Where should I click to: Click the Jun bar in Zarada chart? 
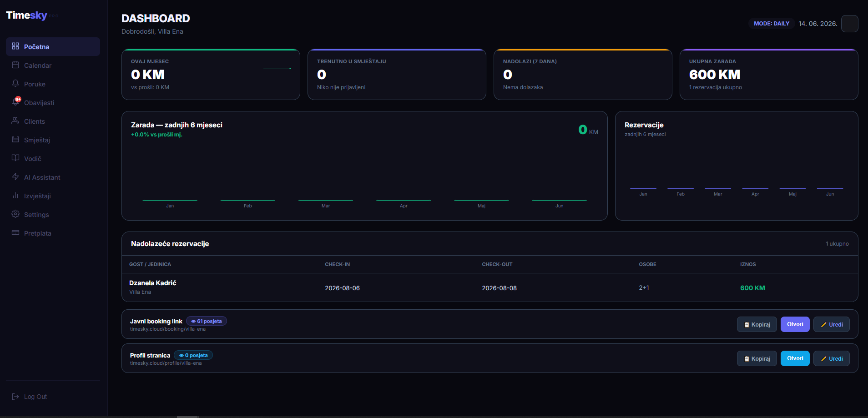pos(559,200)
